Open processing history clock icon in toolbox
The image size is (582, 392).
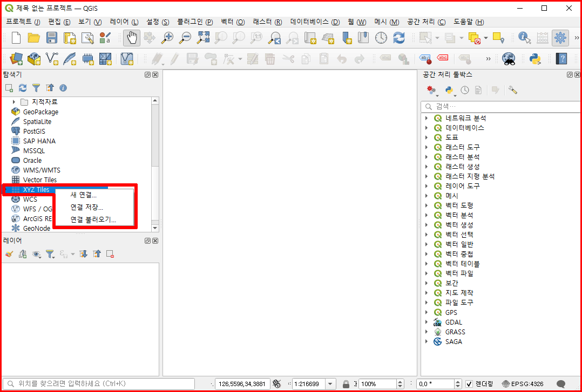[x=464, y=90]
